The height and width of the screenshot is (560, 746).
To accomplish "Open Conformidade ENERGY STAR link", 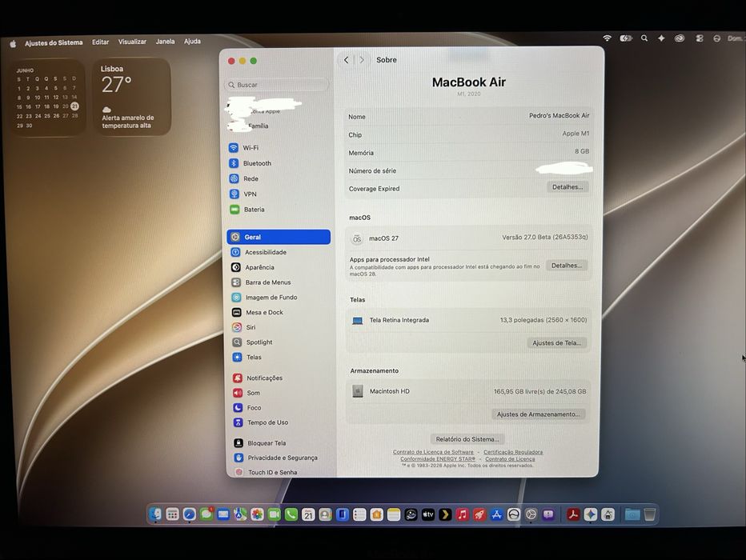I will point(438,458).
